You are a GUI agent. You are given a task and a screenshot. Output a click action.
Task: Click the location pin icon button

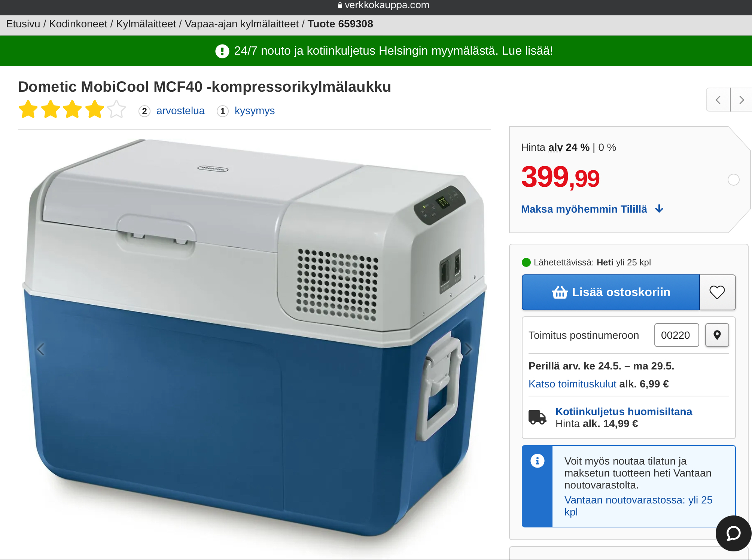click(717, 335)
